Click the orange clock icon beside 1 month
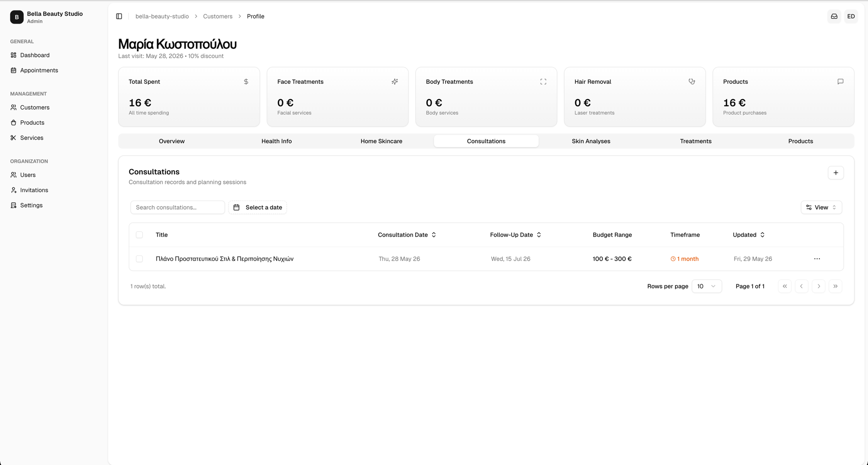The image size is (868, 465). (673, 259)
